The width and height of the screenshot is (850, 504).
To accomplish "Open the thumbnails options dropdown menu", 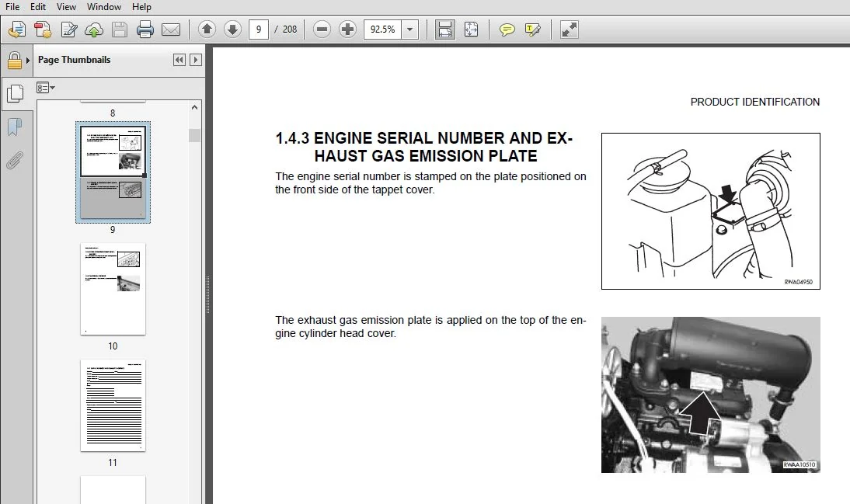I will click(46, 87).
